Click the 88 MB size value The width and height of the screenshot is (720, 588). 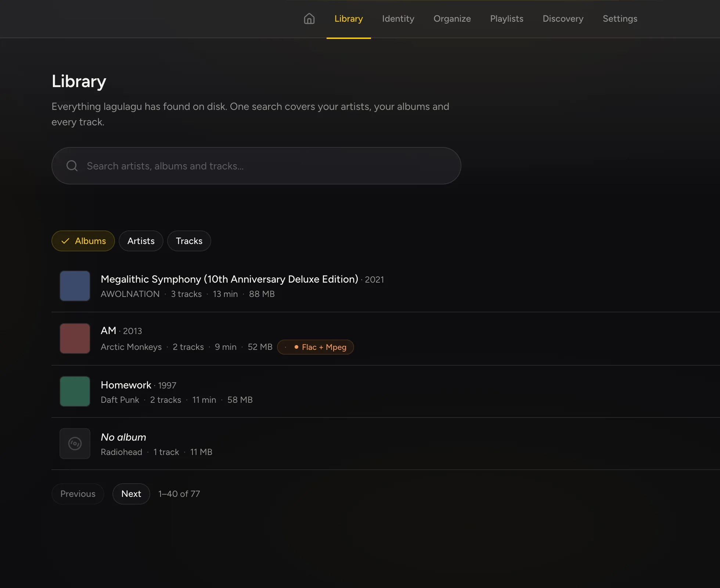262,294
